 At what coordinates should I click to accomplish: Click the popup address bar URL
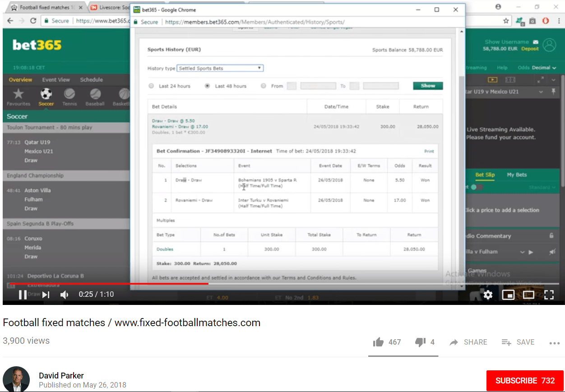[255, 22]
